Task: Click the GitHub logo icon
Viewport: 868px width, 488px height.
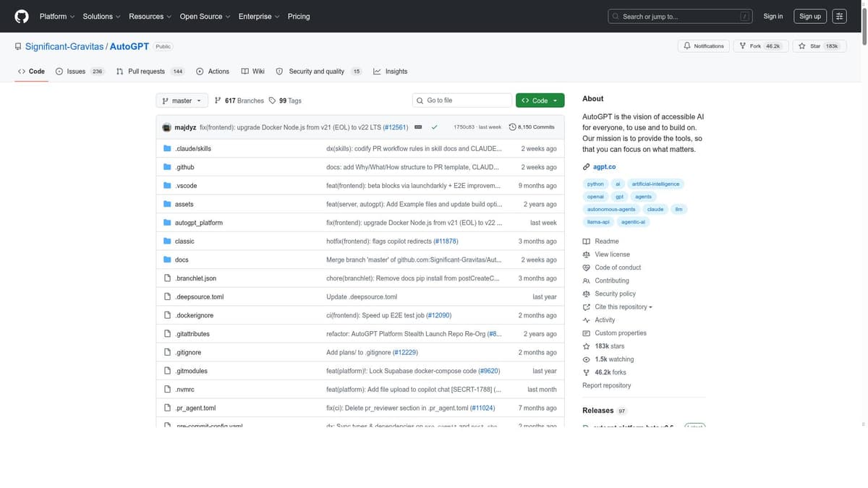Action: (x=22, y=16)
